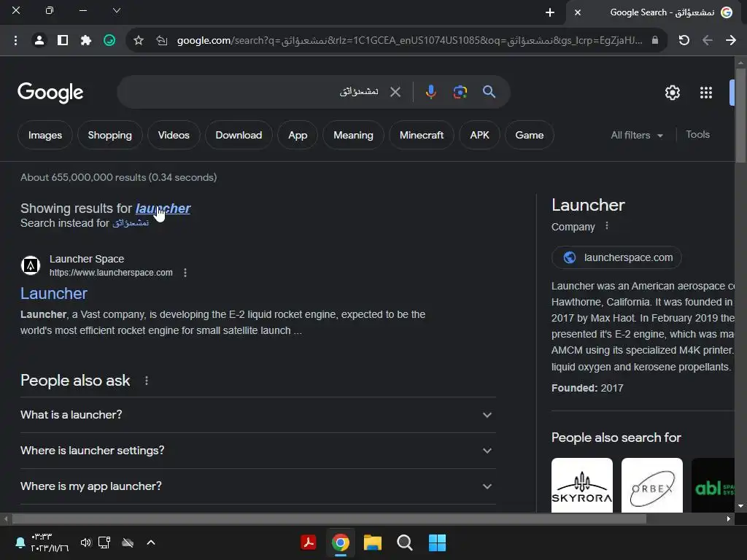The image size is (747, 560).
Task: Open Google quick settings gear
Action: coord(672,93)
